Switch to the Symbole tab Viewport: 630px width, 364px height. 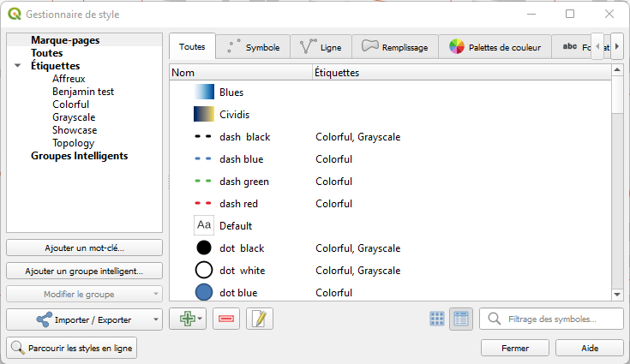[x=253, y=47]
